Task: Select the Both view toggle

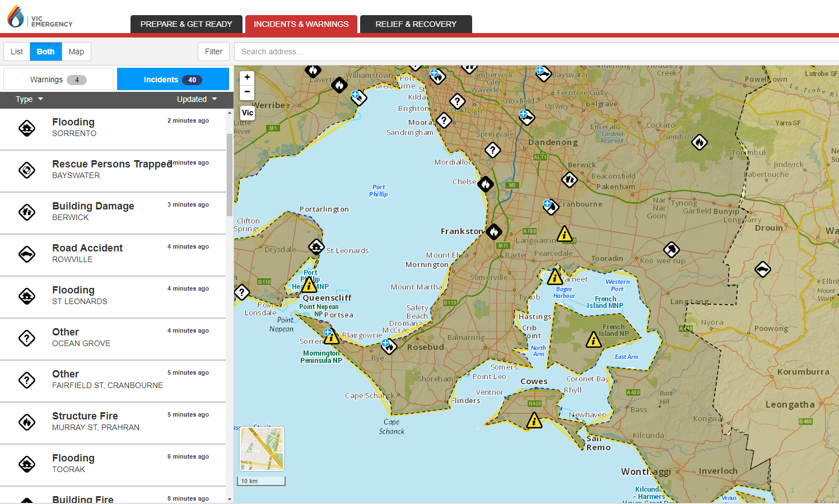Action: point(46,52)
